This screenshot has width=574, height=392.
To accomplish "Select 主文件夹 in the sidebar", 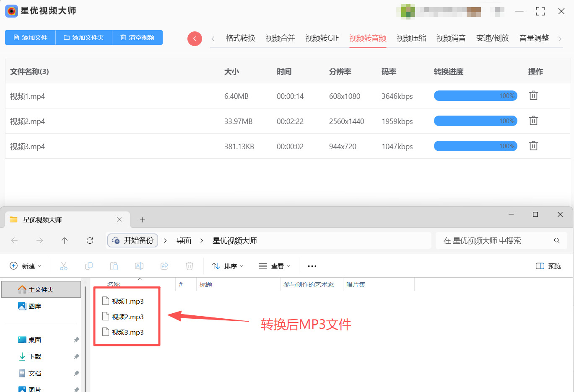I will click(41, 289).
